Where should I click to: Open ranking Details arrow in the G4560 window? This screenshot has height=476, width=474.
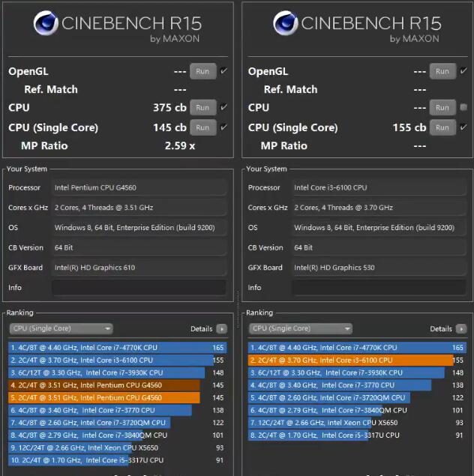pos(221,328)
